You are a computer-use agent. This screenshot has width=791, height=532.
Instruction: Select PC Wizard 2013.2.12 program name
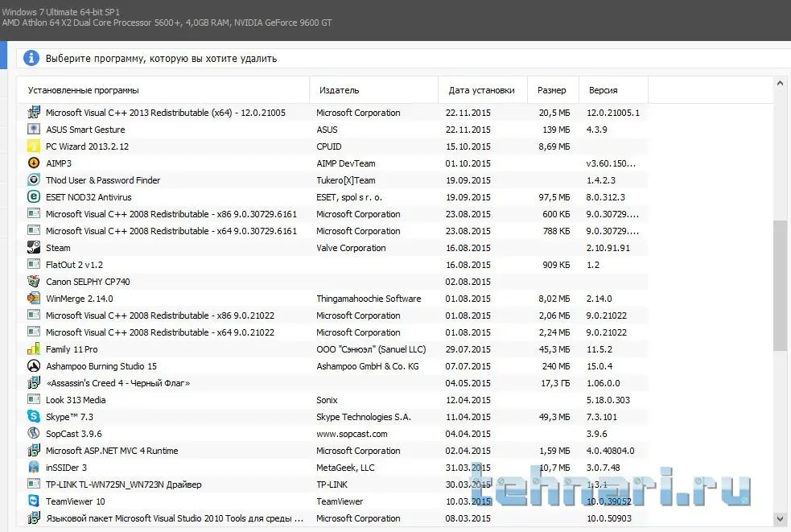coord(87,146)
